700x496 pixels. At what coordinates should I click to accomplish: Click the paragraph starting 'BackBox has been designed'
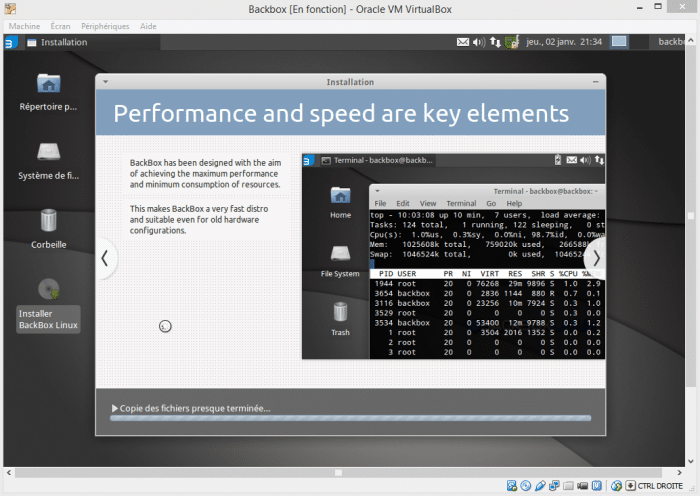[205, 174]
